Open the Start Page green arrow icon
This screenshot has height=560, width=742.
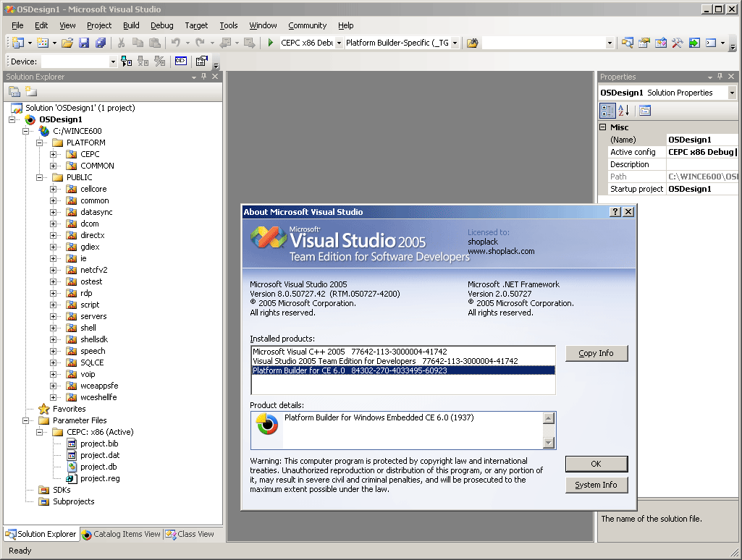point(693,43)
